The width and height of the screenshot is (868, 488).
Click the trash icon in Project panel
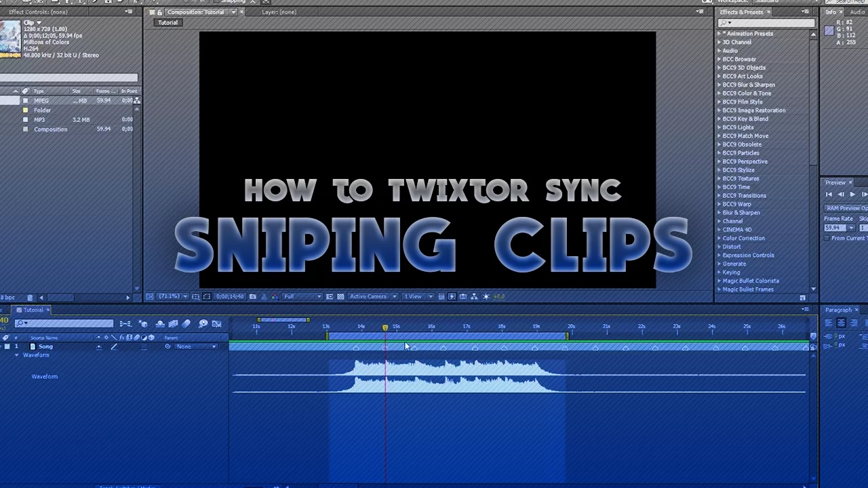[30, 298]
